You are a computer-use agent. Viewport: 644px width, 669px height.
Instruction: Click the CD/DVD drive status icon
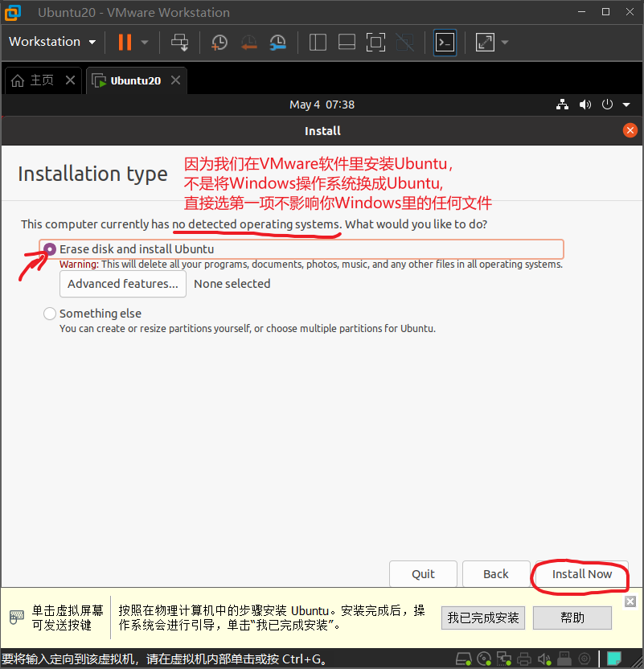point(484,659)
